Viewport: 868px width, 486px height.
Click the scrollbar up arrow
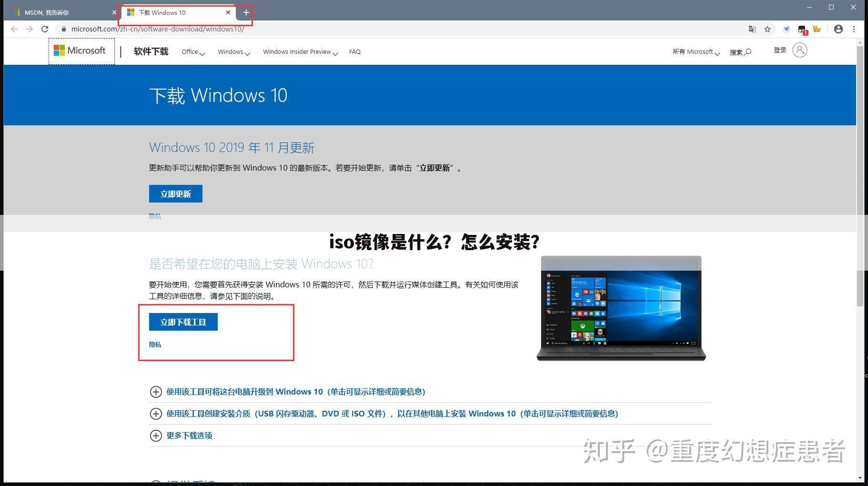coord(860,42)
